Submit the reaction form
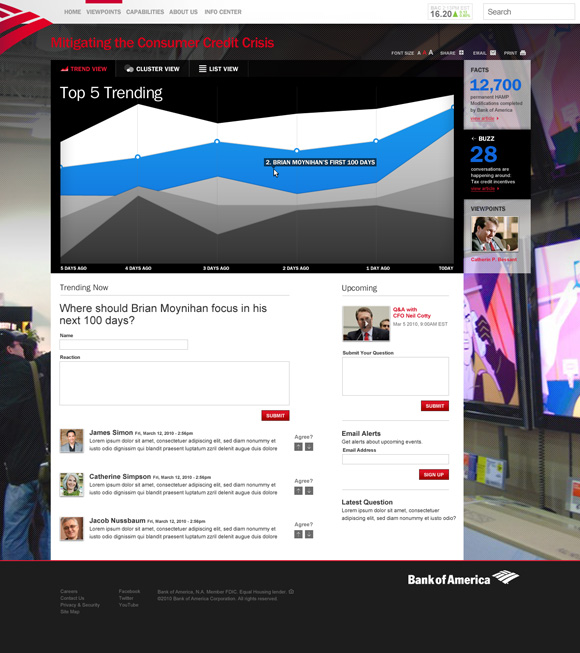 click(275, 415)
